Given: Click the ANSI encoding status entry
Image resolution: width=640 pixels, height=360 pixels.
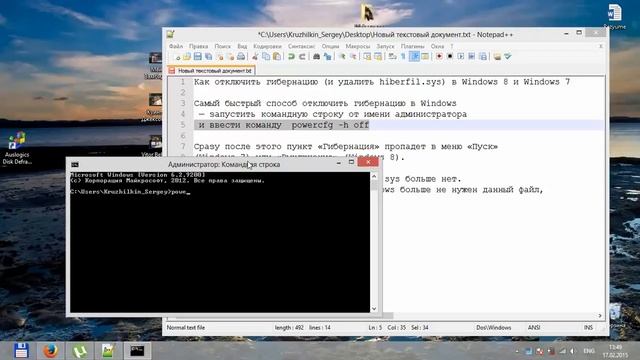Looking at the screenshot, I should [534, 328].
